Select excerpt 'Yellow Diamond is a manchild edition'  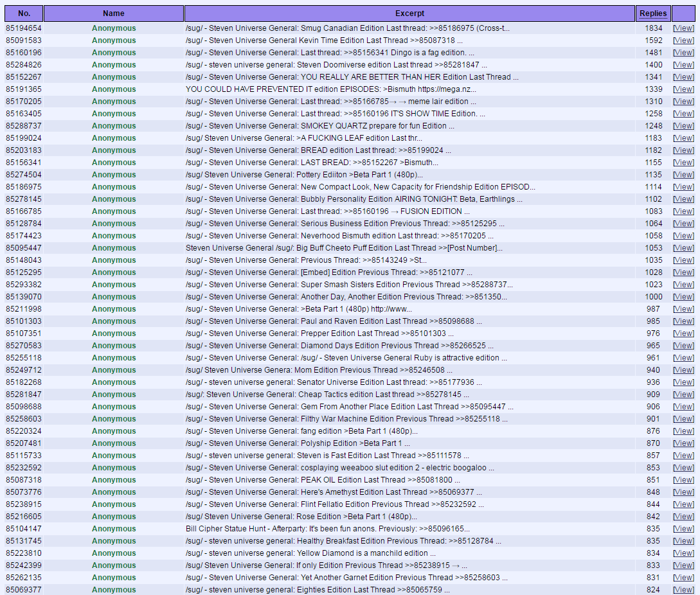click(362, 553)
